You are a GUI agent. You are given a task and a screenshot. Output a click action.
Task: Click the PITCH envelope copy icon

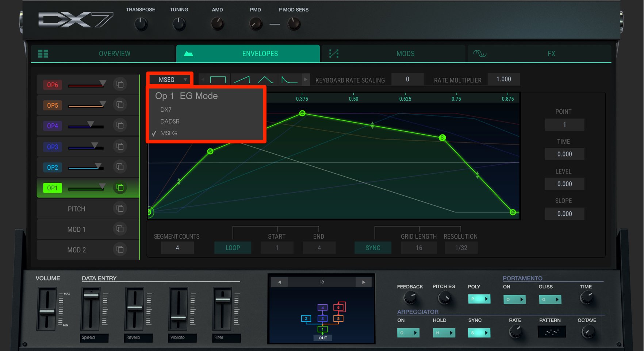pyautogui.click(x=120, y=208)
